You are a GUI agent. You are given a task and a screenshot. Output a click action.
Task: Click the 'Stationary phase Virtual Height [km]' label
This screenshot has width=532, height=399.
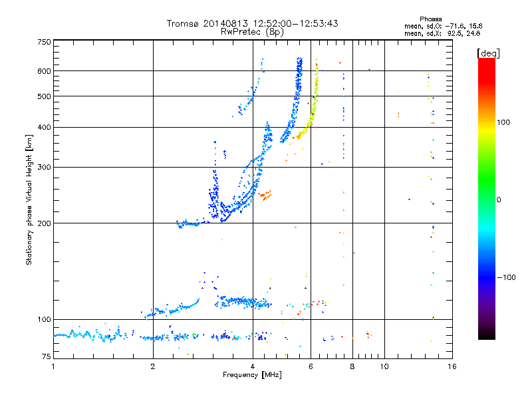[29, 199]
